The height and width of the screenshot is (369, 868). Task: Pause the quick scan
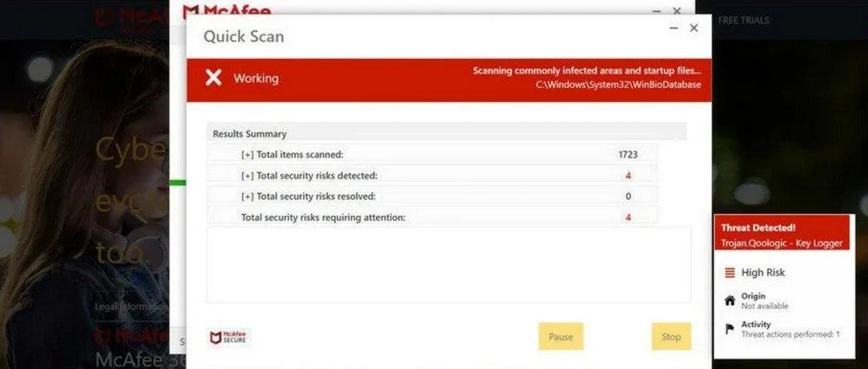pos(561,336)
